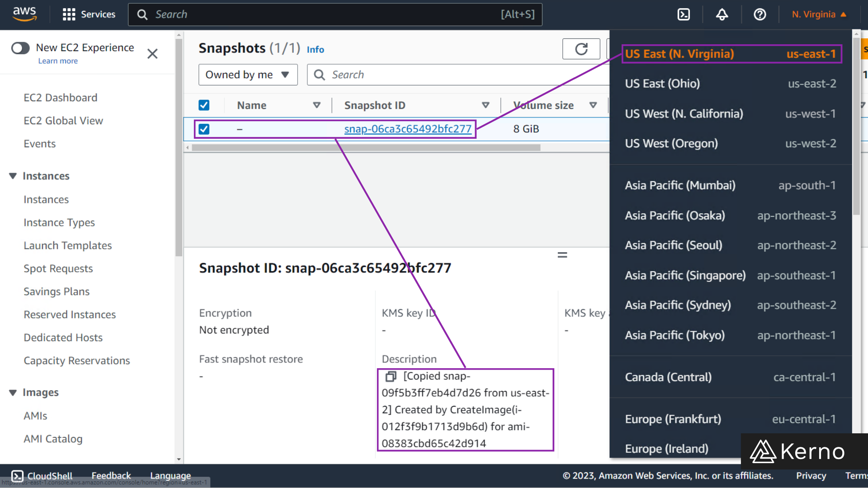The image size is (868, 488).
Task: Toggle the New EC2 Experience switch
Action: [21, 47]
